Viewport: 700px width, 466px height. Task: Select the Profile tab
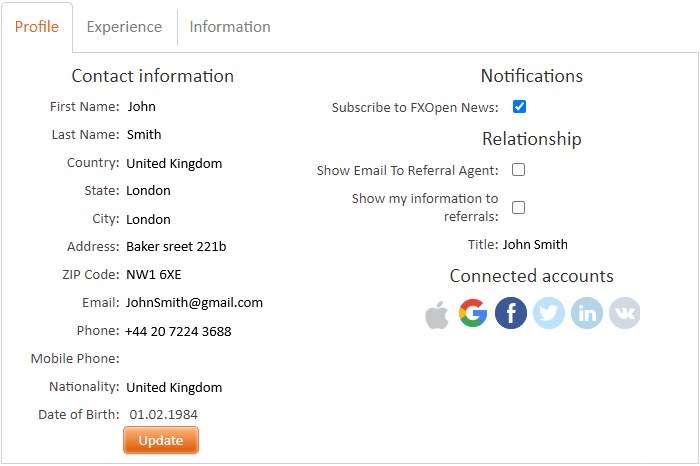coord(37,27)
